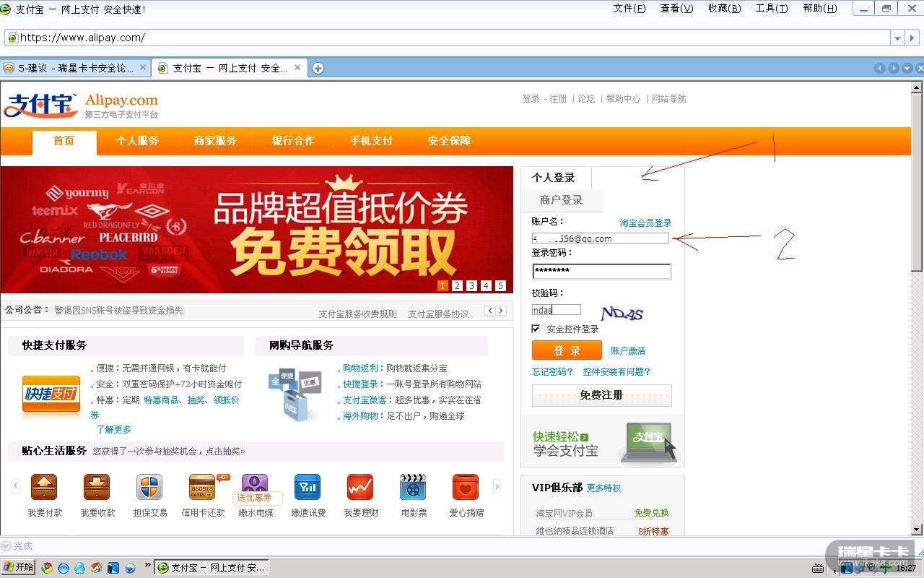Open the 缴通讯费 signal icon
The height and width of the screenshot is (578, 924).
click(x=308, y=487)
